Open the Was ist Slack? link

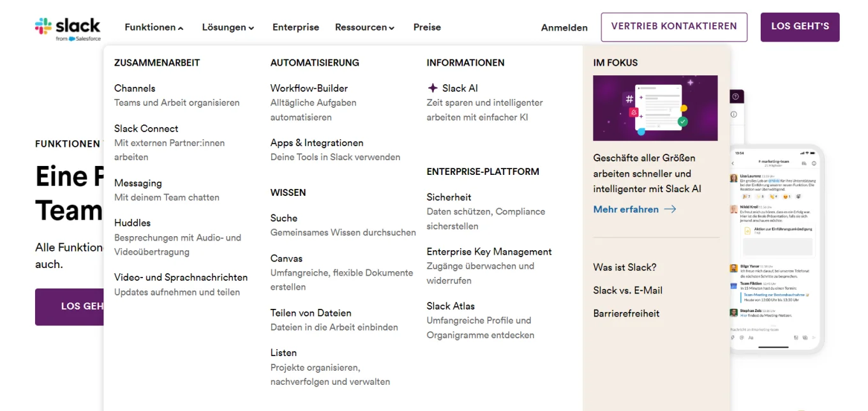click(x=625, y=267)
